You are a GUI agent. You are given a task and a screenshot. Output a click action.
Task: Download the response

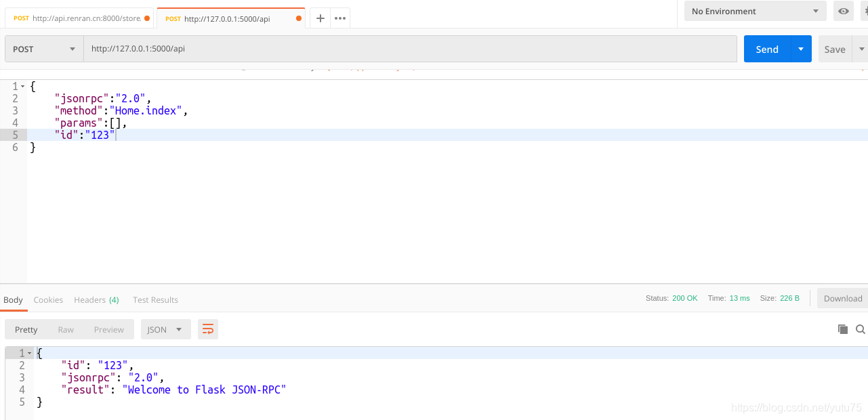842,298
